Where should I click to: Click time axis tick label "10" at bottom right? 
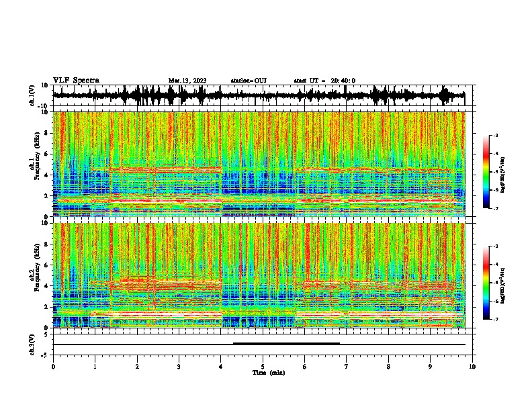(472, 367)
